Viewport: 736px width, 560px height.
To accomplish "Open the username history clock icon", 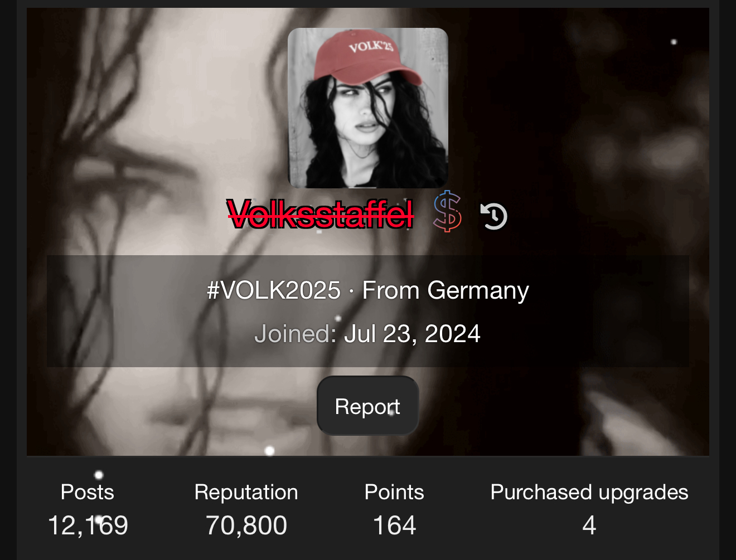I will (494, 216).
